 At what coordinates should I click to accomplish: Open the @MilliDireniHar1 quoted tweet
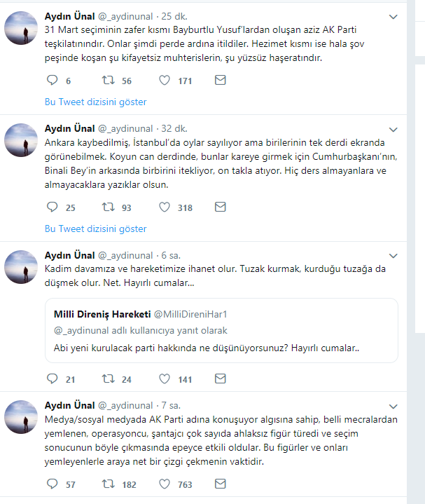221,331
